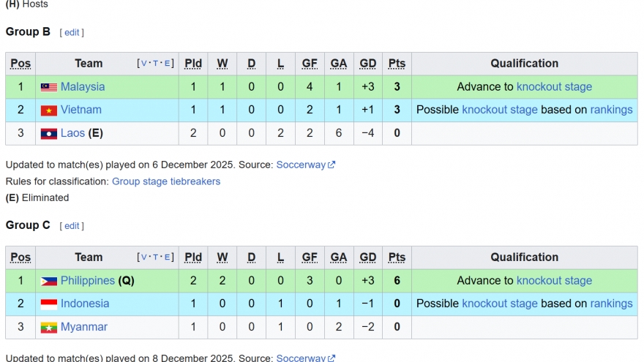The image size is (644, 362).
Task: Open the Soccerway source link for Group B
Action: pyautogui.click(x=301, y=165)
